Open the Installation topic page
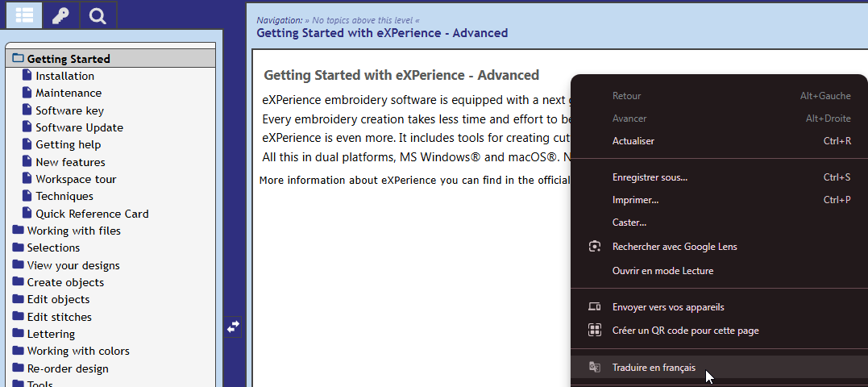Screen dimensions: 868x387 click(64, 76)
